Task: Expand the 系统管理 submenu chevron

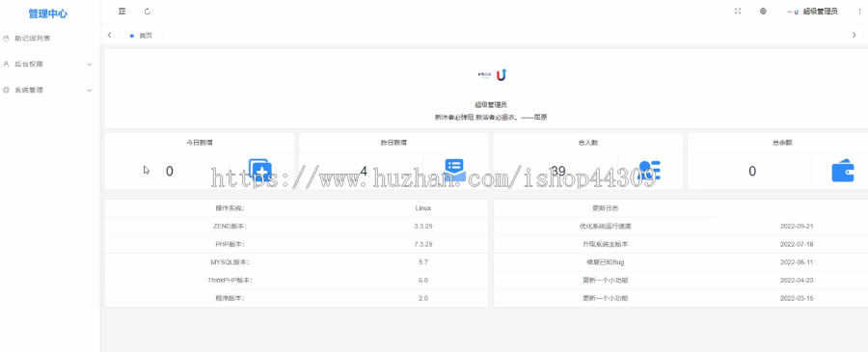Action: 89,91
